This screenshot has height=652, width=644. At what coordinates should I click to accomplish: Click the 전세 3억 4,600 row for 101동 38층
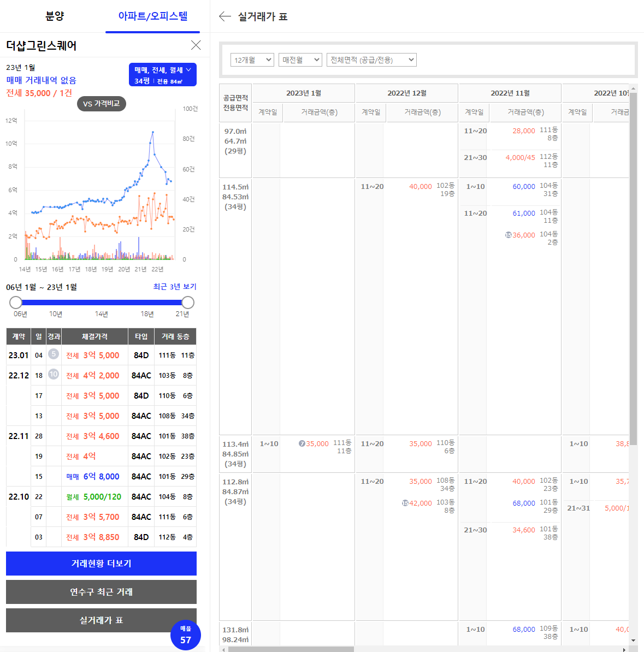(101, 436)
